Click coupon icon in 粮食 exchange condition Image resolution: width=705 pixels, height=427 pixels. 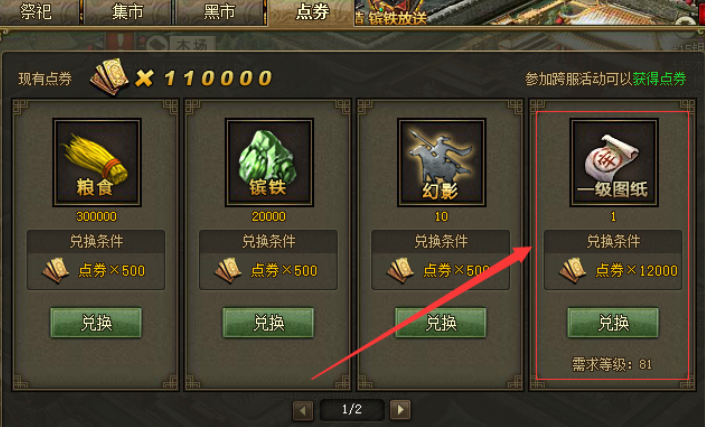click(56, 270)
